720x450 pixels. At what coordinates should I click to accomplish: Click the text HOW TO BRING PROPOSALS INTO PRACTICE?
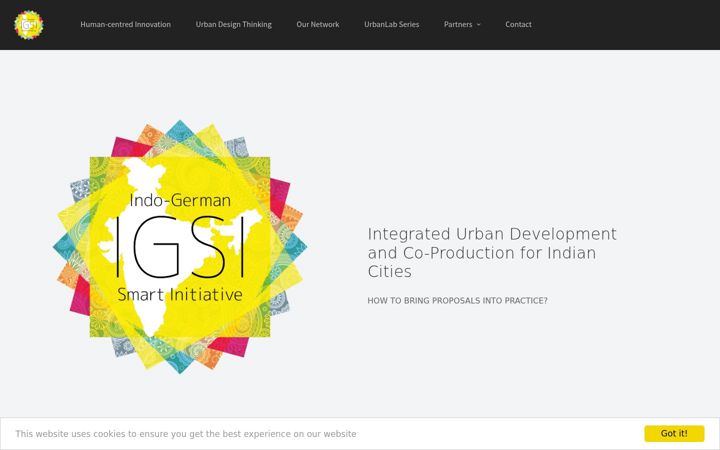457,301
